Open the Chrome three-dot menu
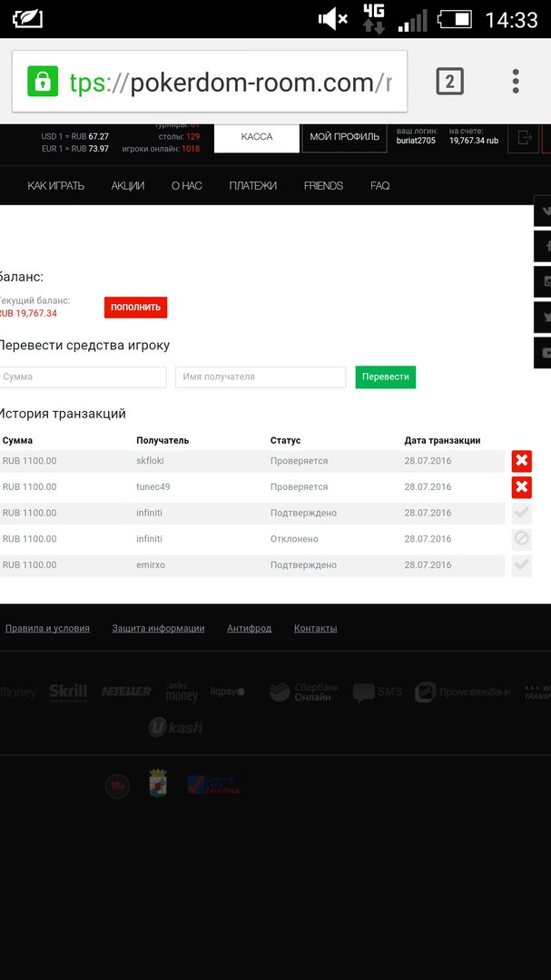This screenshot has height=980, width=551. [x=516, y=82]
